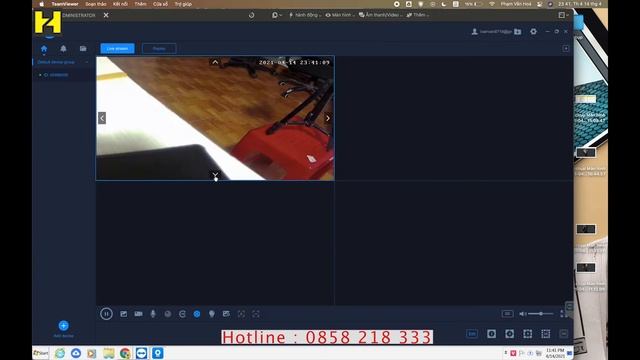Enable the microphone talk icon
This screenshot has width=640, height=360.
(x=153, y=314)
